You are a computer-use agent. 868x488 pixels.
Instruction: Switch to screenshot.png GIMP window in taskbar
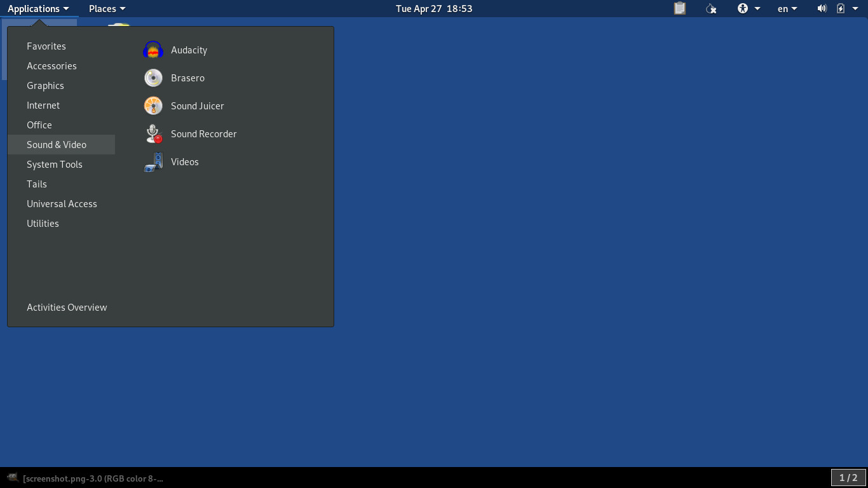point(86,478)
